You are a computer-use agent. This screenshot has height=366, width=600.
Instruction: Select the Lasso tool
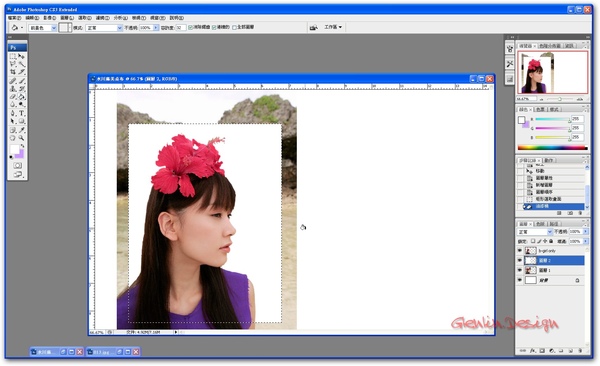(x=13, y=64)
